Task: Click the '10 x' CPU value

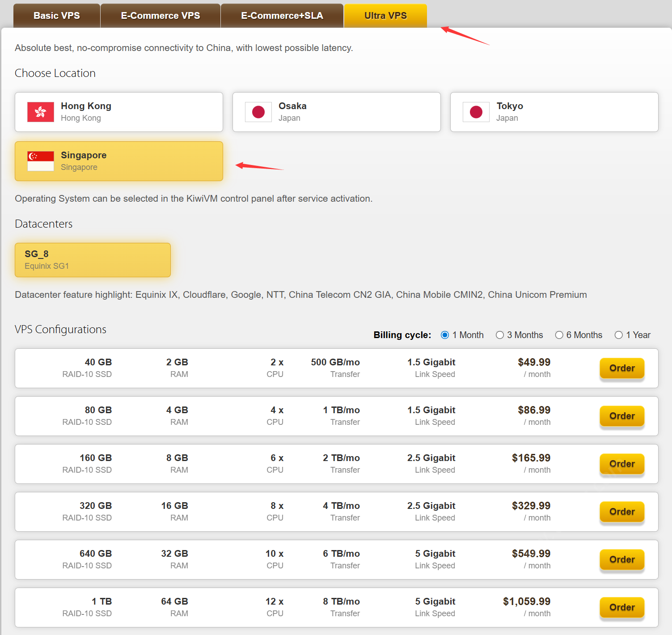Action: pos(275,554)
